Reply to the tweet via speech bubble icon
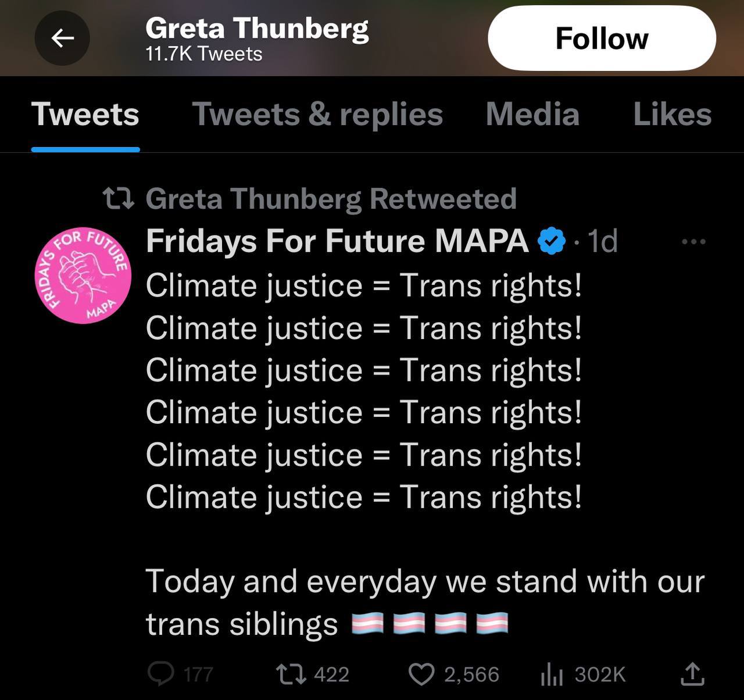744x700 pixels. pos(161,674)
